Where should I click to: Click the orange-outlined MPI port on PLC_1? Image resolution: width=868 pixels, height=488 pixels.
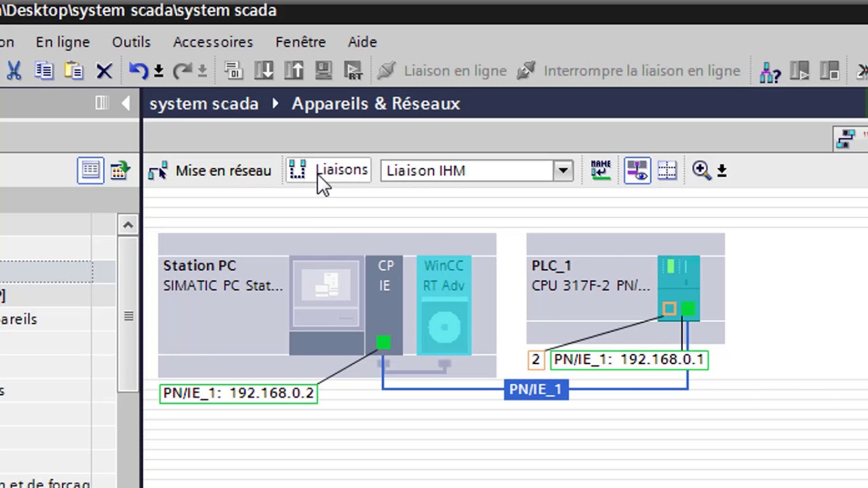point(669,309)
